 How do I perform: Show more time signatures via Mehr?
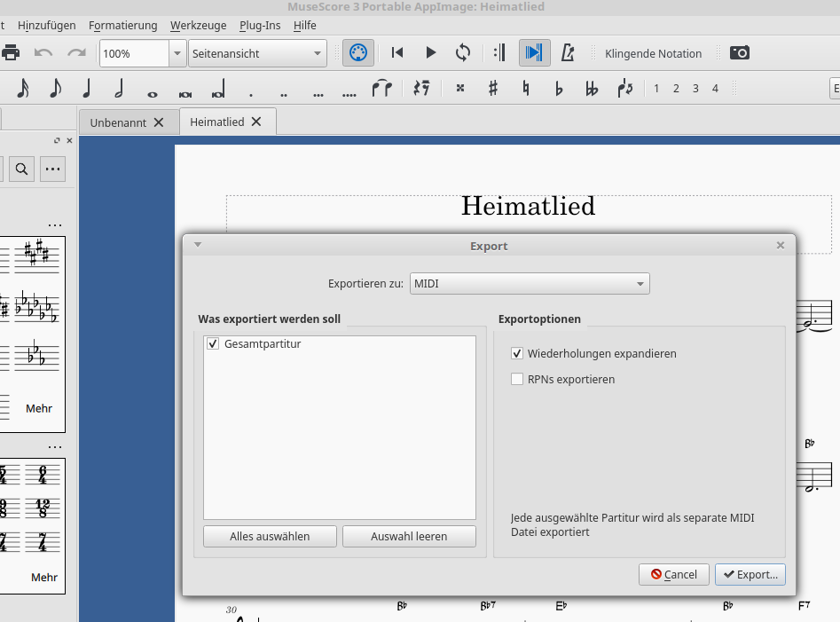tap(44, 577)
